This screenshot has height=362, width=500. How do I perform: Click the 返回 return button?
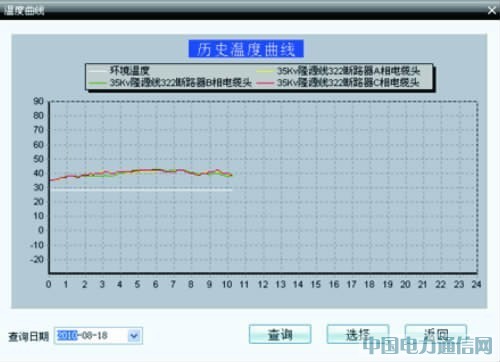[x=436, y=334]
